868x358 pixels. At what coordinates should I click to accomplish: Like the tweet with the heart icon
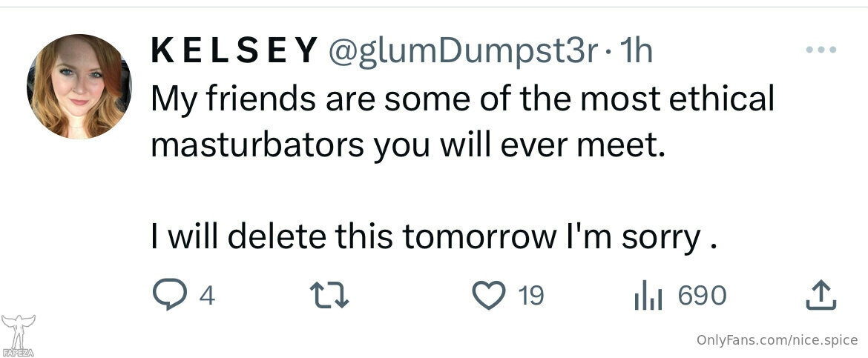[489, 295]
